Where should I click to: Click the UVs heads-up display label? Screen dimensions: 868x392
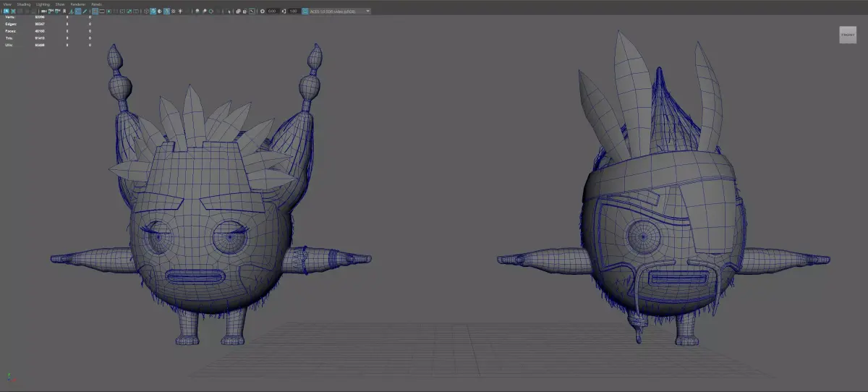pyautogui.click(x=9, y=45)
